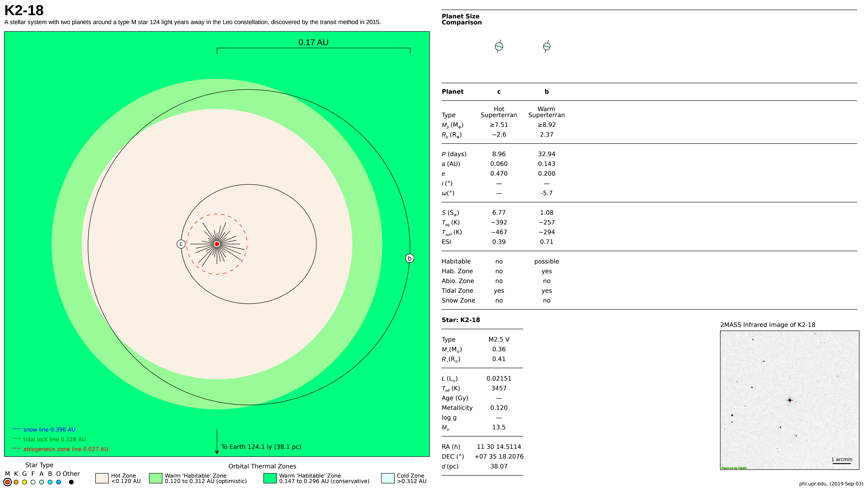Select the G star type yellow circle
Image resolution: width=868 pixels, height=488 pixels.
tap(24, 482)
